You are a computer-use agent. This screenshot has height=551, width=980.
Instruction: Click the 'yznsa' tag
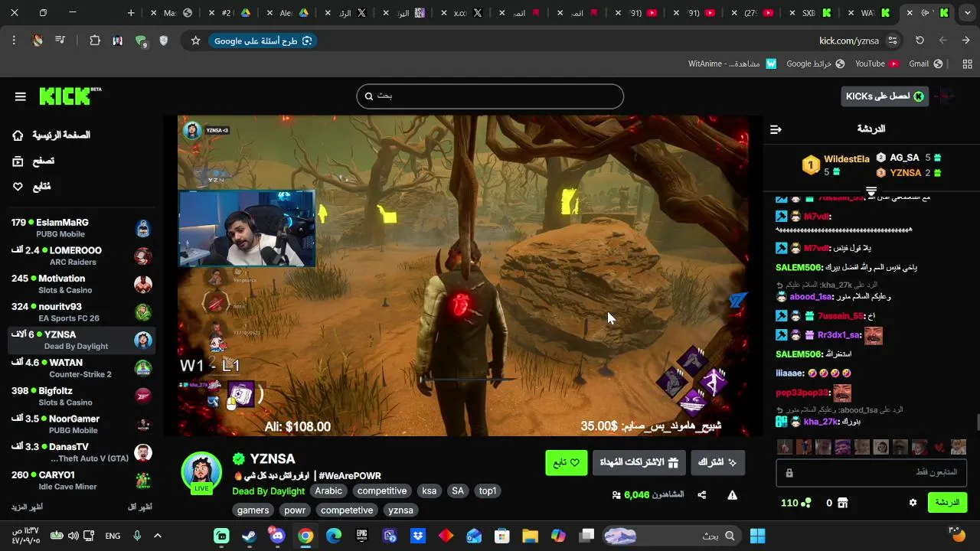click(x=400, y=510)
